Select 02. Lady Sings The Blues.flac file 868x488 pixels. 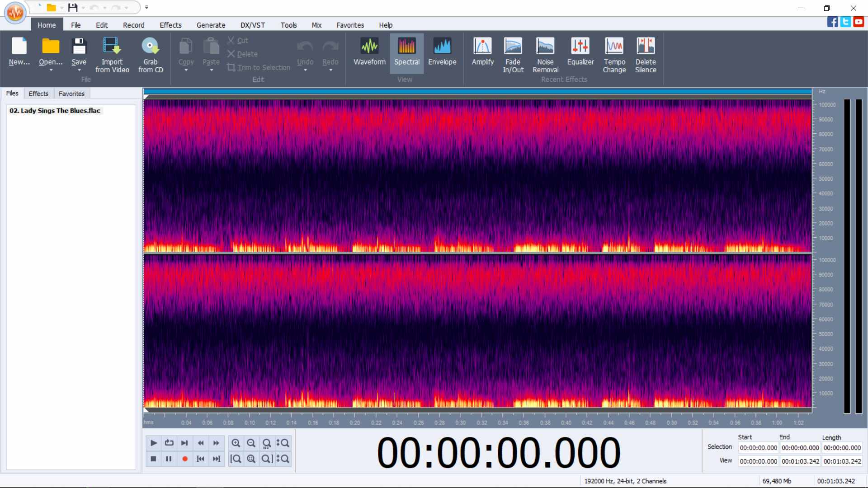pos(55,111)
